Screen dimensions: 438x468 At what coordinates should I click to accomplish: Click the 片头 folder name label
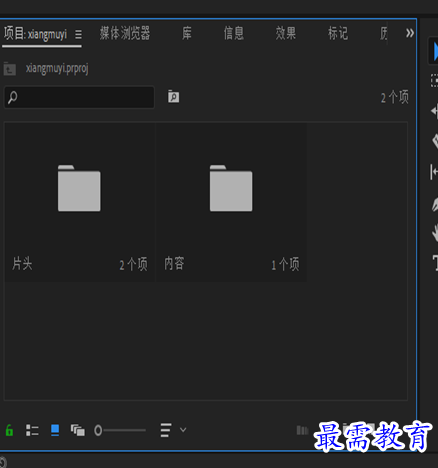click(x=22, y=264)
